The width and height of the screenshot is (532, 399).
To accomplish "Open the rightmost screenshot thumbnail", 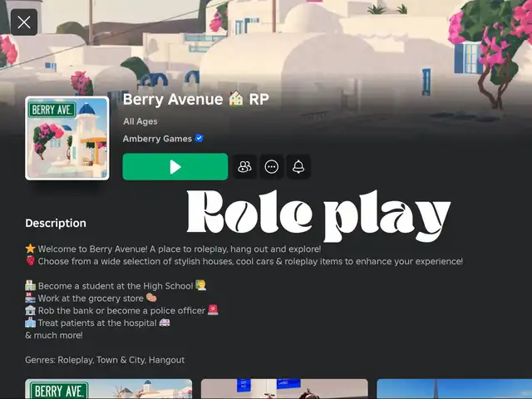I will (x=454, y=389).
